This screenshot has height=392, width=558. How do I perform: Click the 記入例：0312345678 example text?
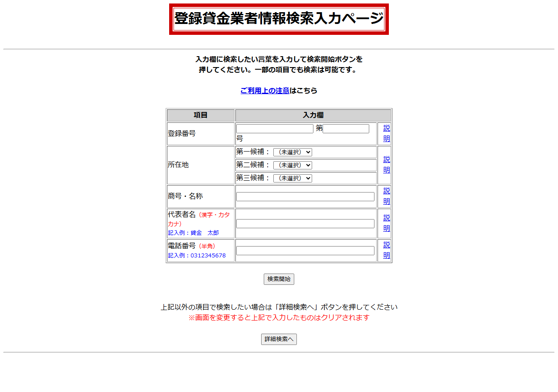click(x=197, y=256)
